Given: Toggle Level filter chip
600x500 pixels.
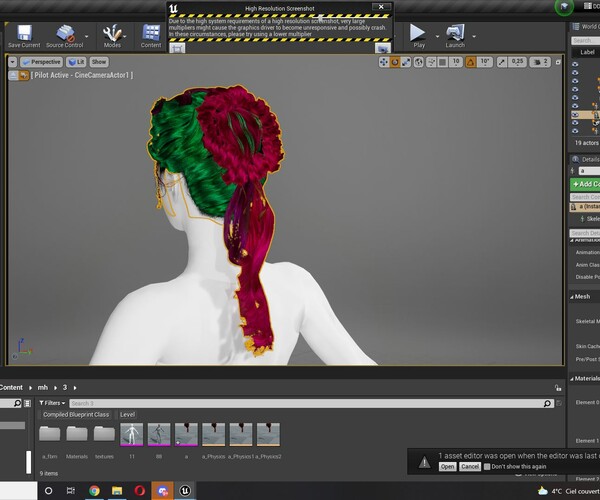Looking at the screenshot, I should (127, 415).
